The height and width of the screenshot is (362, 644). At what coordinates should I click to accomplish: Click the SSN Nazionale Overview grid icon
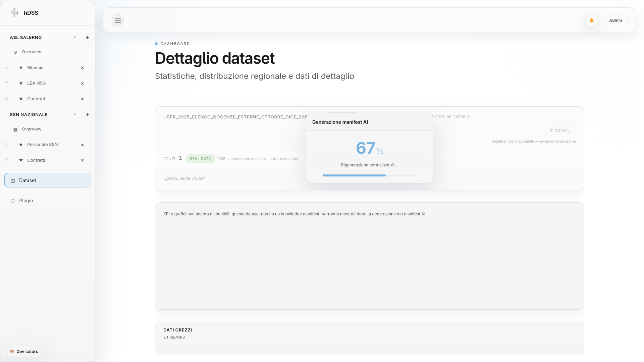pyautogui.click(x=15, y=130)
